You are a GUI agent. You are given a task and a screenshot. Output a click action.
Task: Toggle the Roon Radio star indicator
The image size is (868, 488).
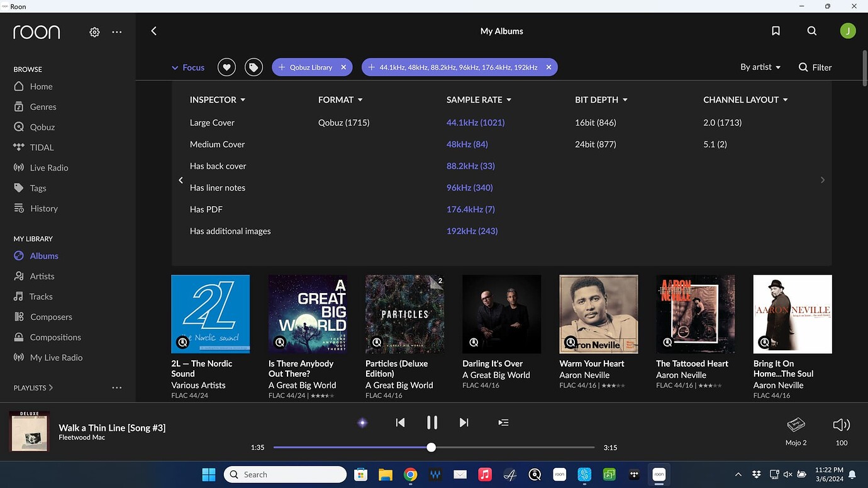click(x=362, y=422)
